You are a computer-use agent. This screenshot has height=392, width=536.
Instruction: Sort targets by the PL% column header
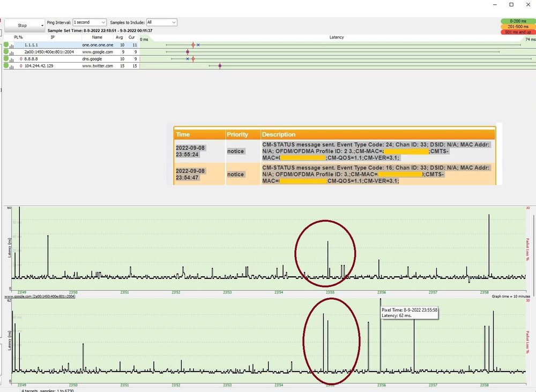point(18,37)
